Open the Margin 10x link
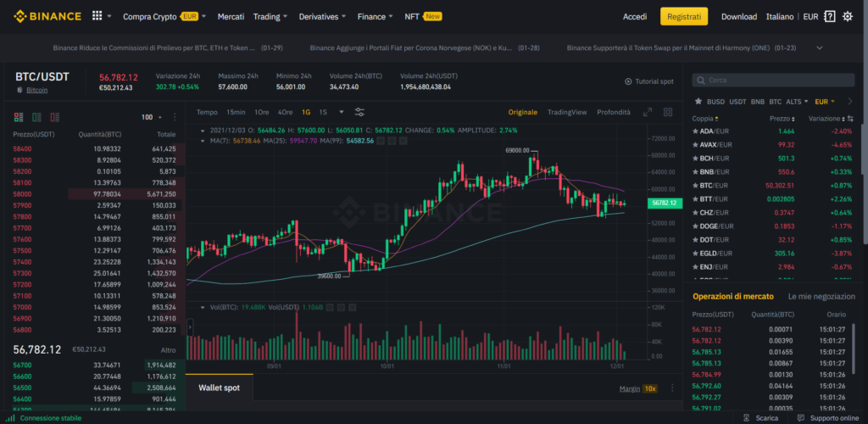868x424 pixels. [638, 388]
